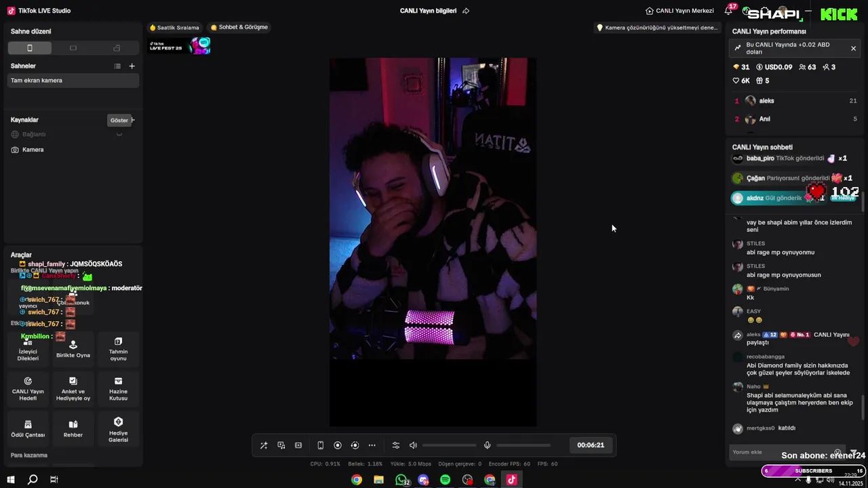This screenshot has height=488, width=868.
Task: View the USD0.09 earnings
Action: click(774, 67)
